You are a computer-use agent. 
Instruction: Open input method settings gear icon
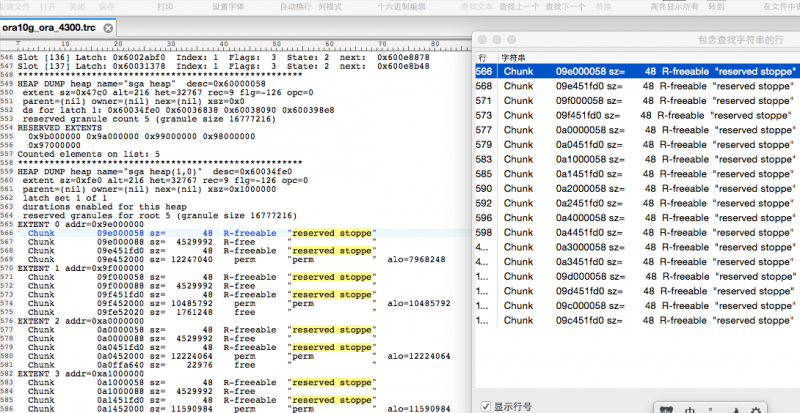tap(755, 409)
